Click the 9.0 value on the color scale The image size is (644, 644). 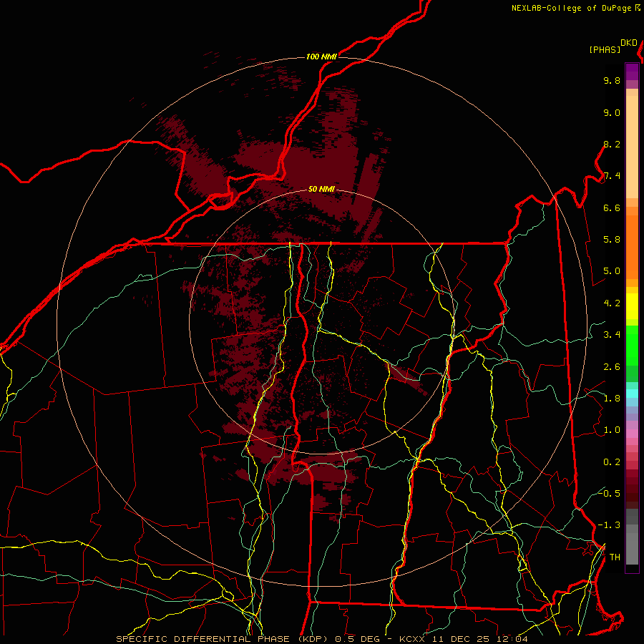612,112
